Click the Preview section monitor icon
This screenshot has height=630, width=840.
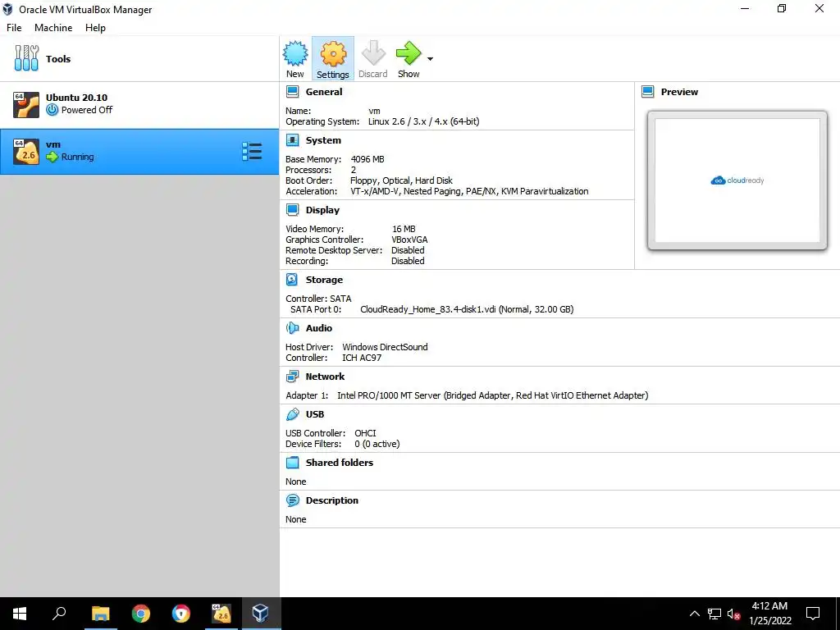[x=648, y=92]
